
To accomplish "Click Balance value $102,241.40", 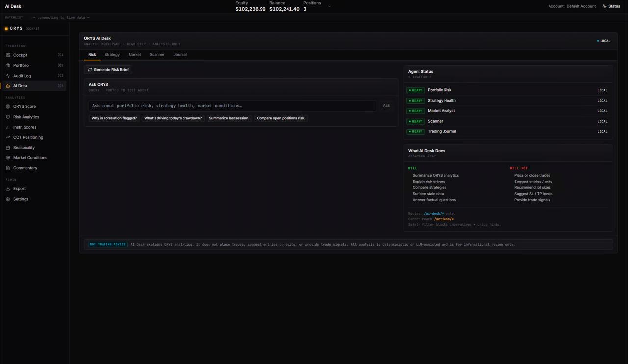I will pos(285,9).
